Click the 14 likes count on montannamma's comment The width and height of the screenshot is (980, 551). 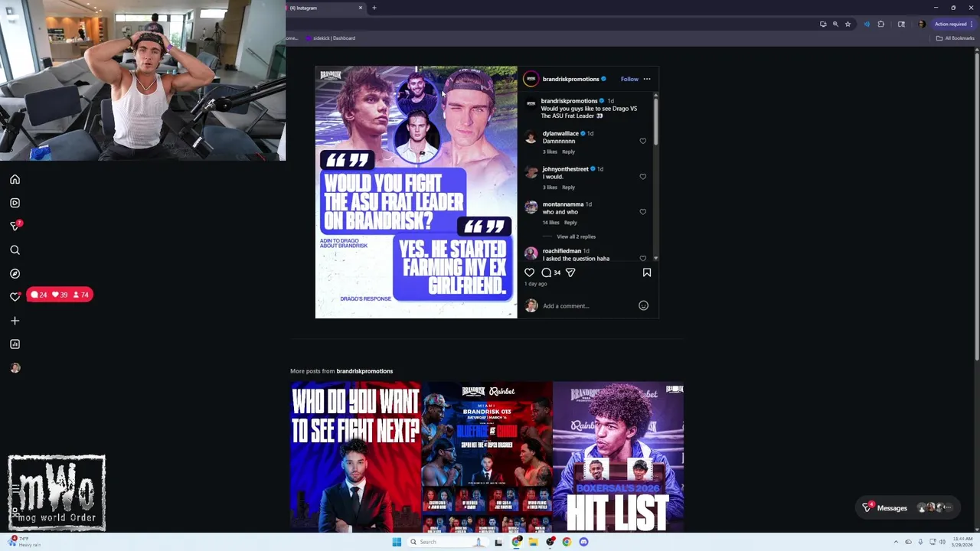click(550, 222)
